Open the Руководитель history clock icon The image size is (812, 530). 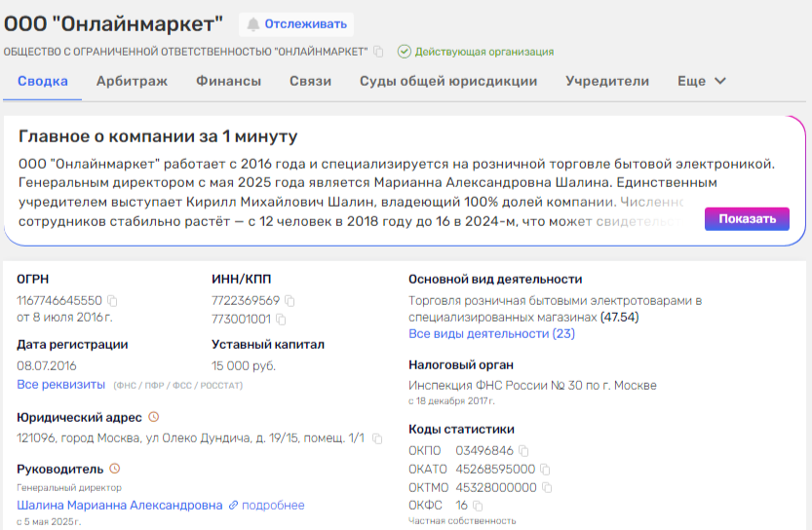(115, 469)
